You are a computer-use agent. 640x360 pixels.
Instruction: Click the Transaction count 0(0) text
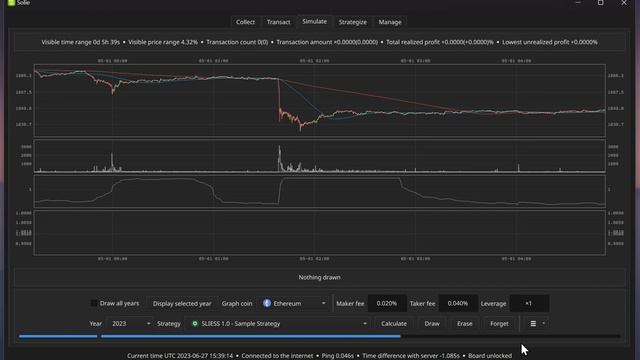pyautogui.click(x=237, y=42)
